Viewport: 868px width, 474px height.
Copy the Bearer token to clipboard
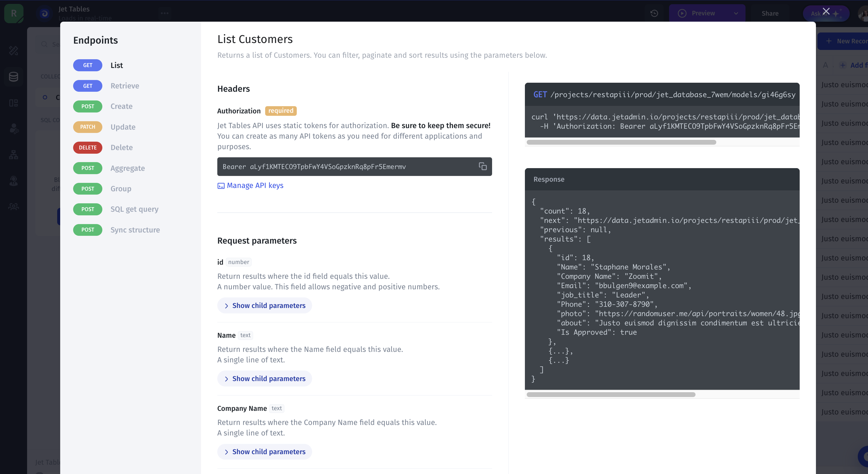(x=482, y=166)
